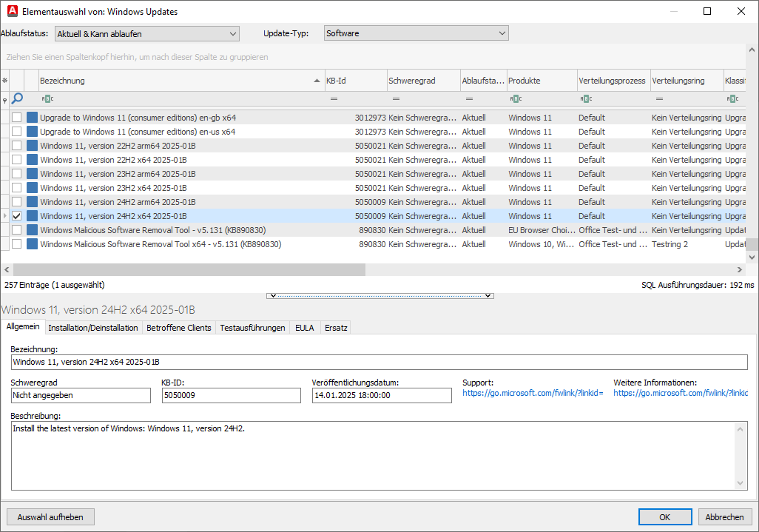
Task: Click into the KB-ID field
Action: coord(231,395)
